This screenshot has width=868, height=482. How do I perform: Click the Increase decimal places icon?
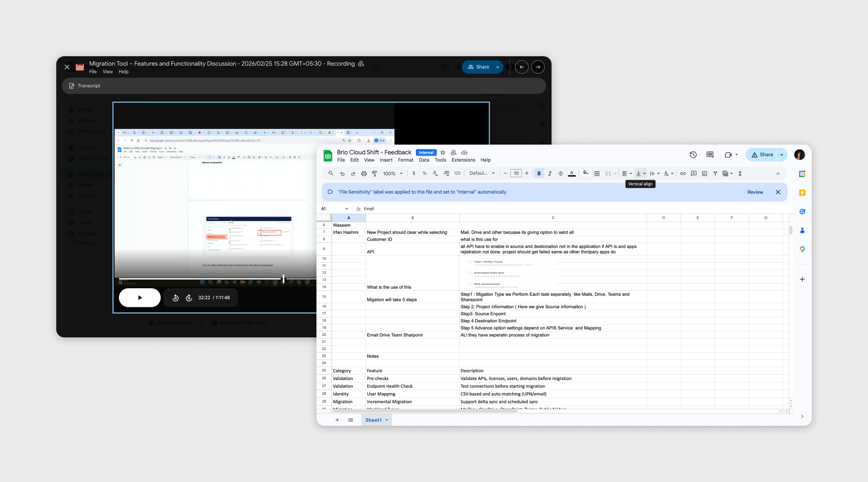[x=446, y=174]
